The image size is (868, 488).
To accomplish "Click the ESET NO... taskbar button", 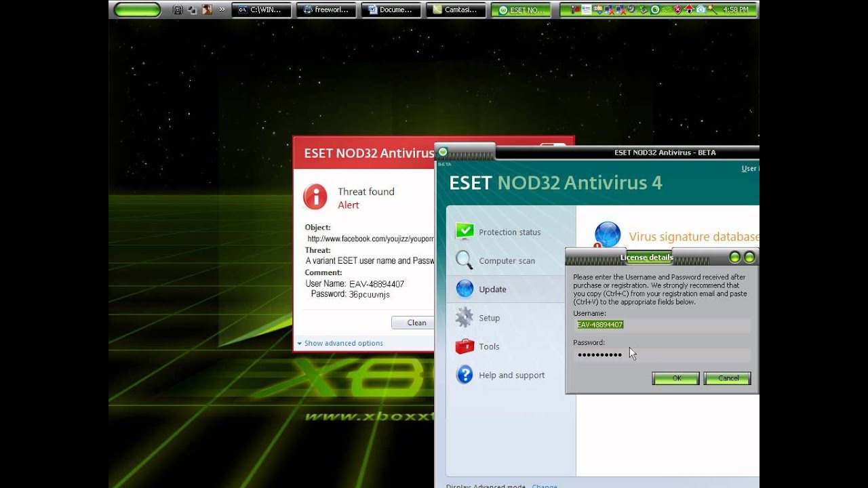I will tap(521, 9).
